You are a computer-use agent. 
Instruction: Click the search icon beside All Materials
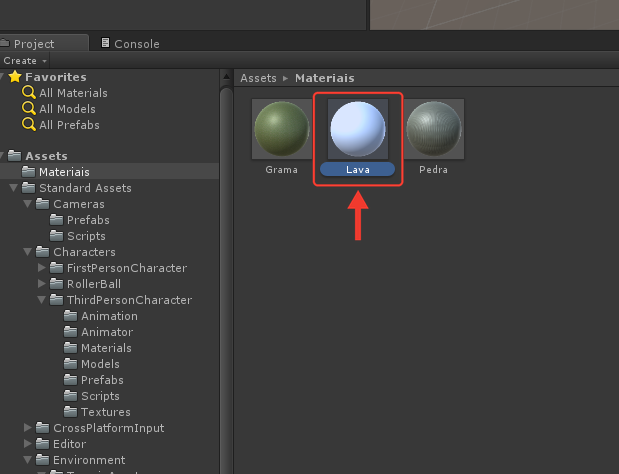coord(29,92)
